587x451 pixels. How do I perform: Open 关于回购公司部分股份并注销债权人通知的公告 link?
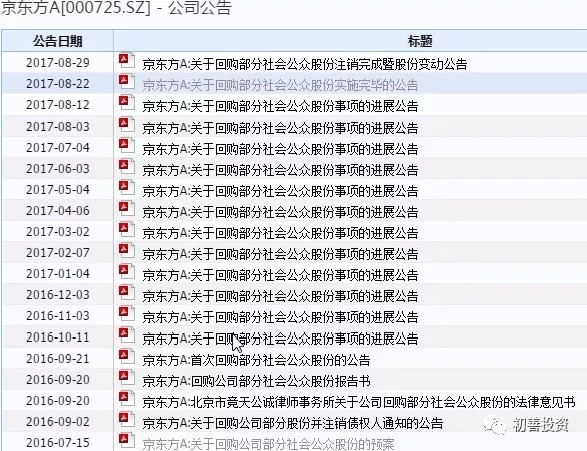pos(293,423)
